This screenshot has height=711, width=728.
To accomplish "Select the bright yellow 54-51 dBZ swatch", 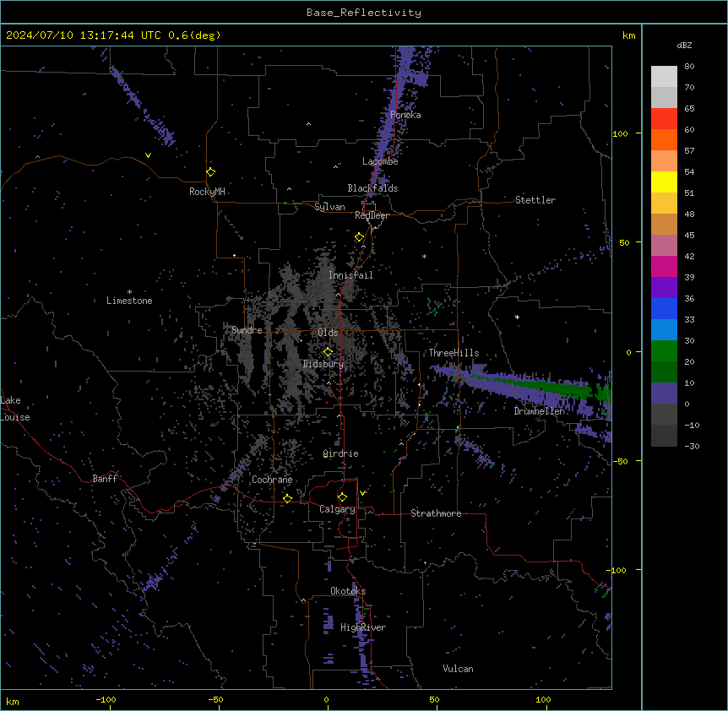I will pyautogui.click(x=664, y=182).
